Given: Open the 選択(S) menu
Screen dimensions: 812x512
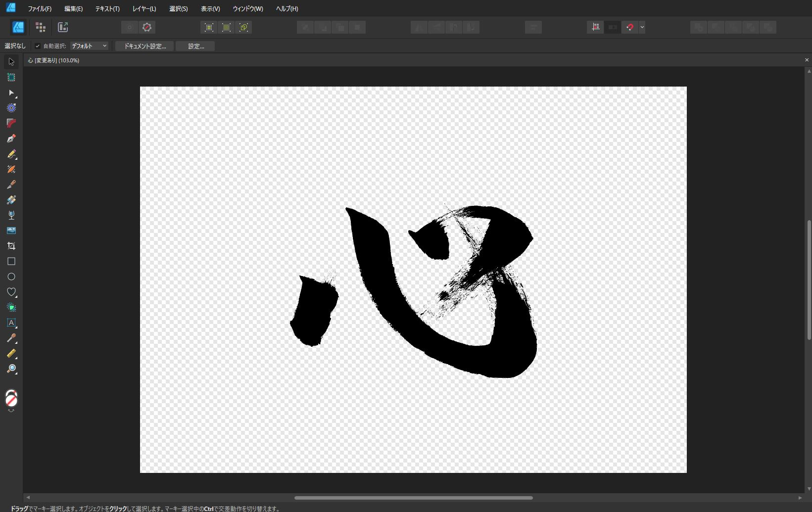Looking at the screenshot, I should point(178,9).
